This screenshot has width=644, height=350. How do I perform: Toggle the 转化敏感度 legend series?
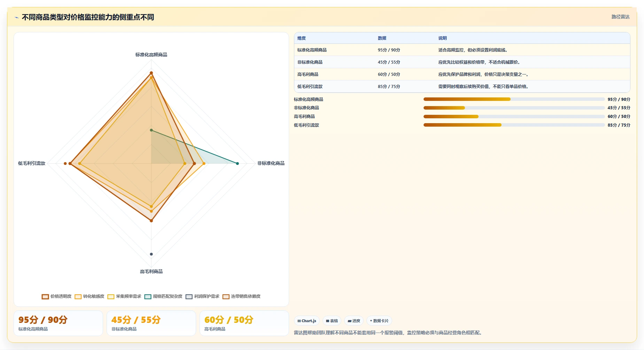[90, 296]
